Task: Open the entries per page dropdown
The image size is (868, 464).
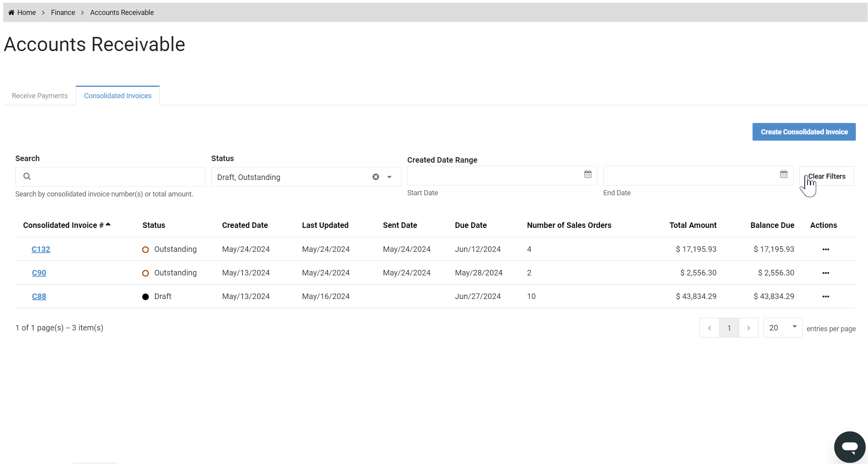Action: (782, 327)
